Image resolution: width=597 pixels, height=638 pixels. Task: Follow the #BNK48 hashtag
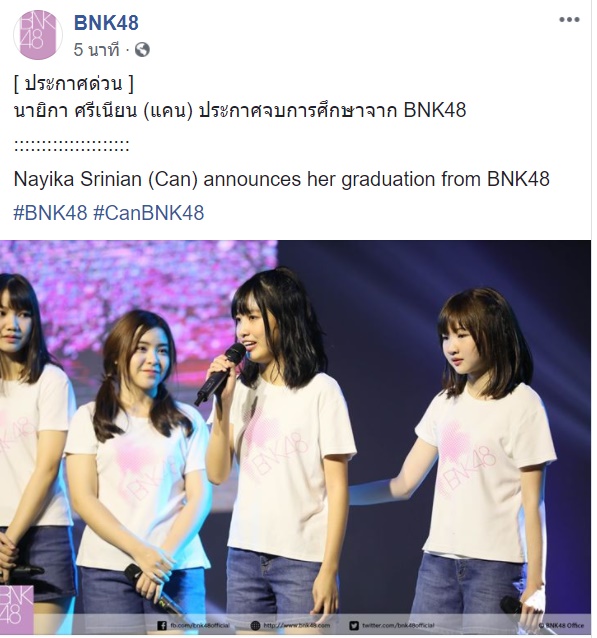tap(50, 213)
